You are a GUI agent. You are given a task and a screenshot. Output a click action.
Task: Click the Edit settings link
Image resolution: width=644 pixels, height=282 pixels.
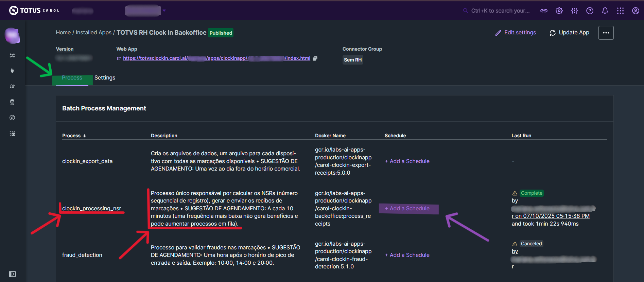coord(520,33)
